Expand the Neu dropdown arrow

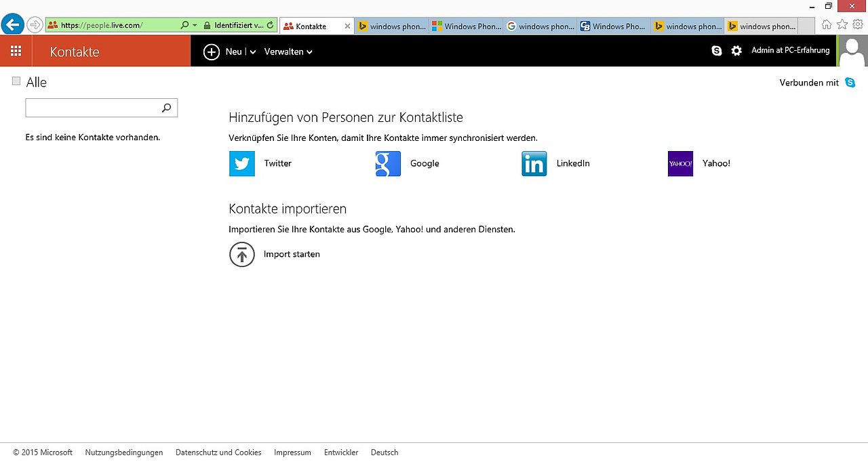(253, 52)
